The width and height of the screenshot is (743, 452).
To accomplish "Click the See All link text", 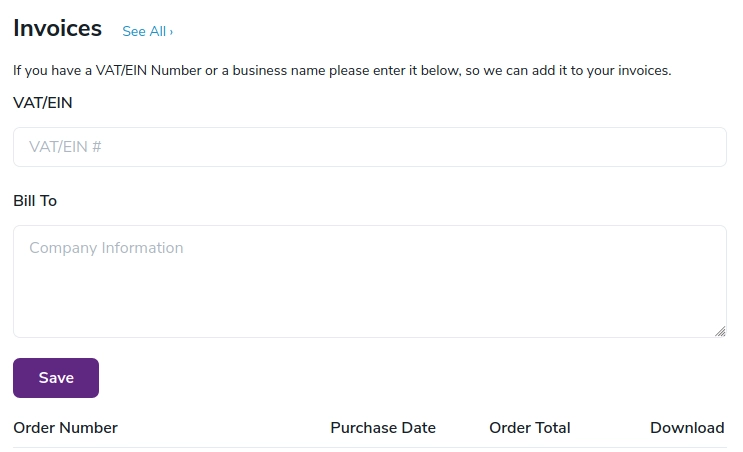I will [x=144, y=32].
